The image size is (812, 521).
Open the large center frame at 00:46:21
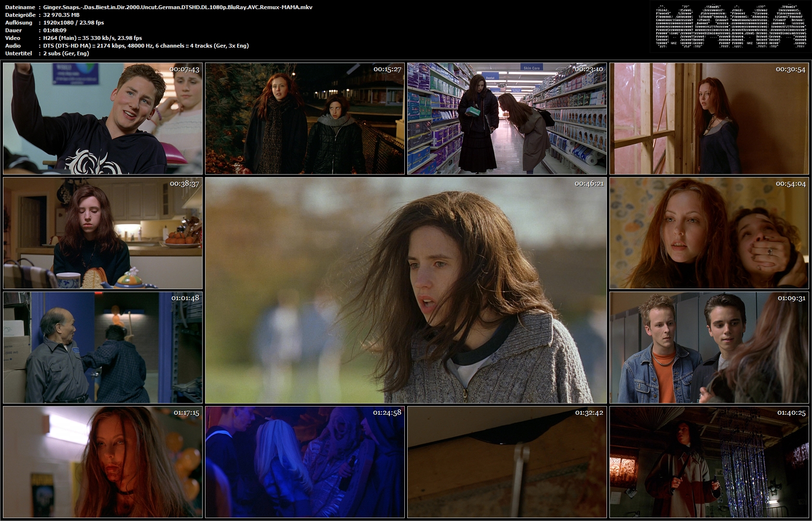(x=406, y=290)
